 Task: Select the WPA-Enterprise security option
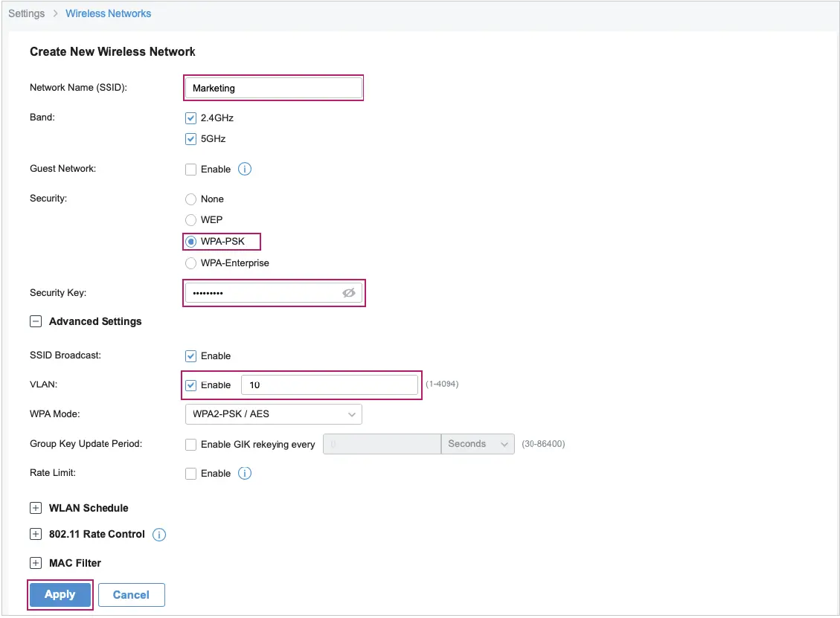coord(190,263)
